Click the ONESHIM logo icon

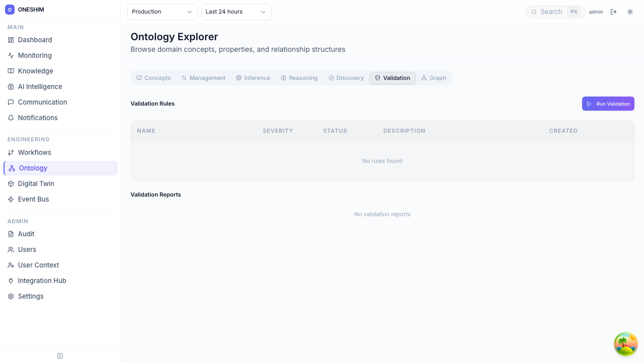tap(10, 10)
